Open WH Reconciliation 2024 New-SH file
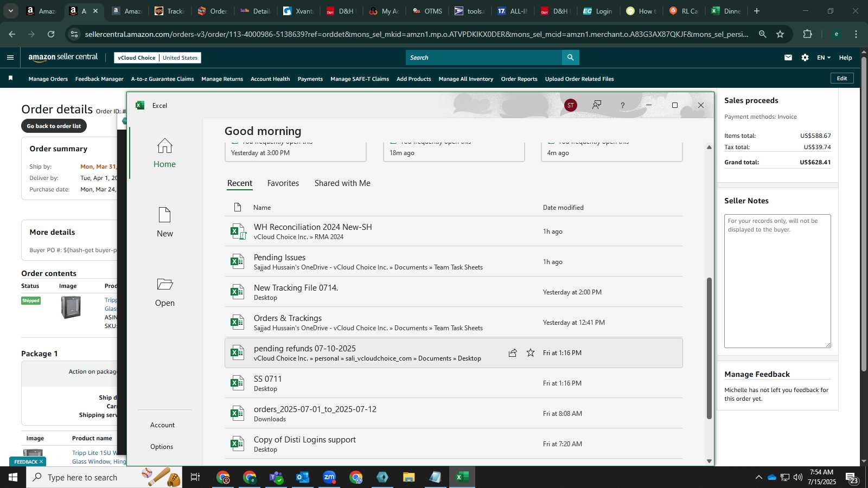The width and height of the screenshot is (868, 488). tap(454, 232)
